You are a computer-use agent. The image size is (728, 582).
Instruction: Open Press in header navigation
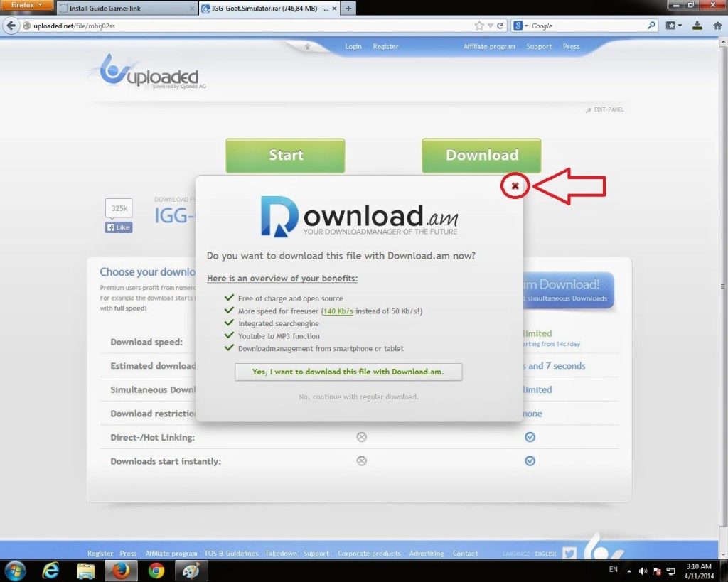click(x=571, y=46)
